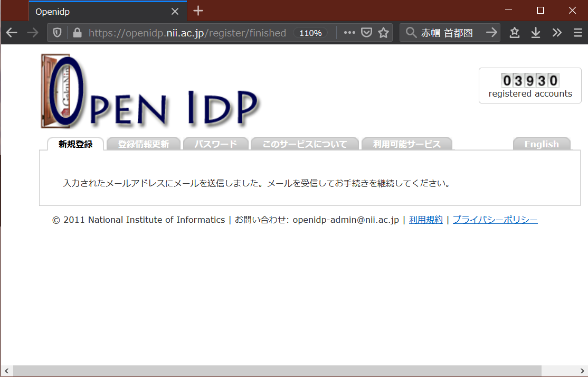The width and height of the screenshot is (588, 377).
Task: Close the Firefox window
Action: coord(572,10)
